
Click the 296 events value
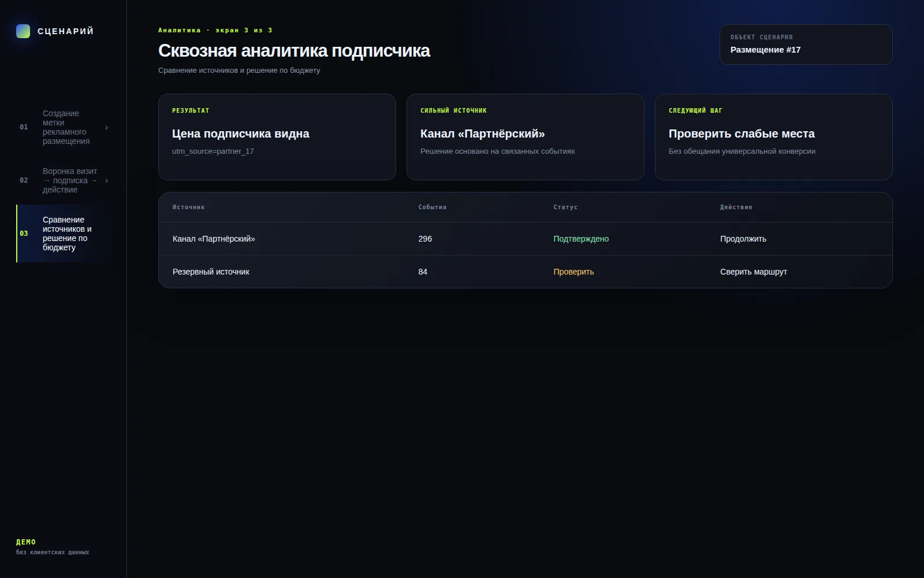[x=425, y=239]
